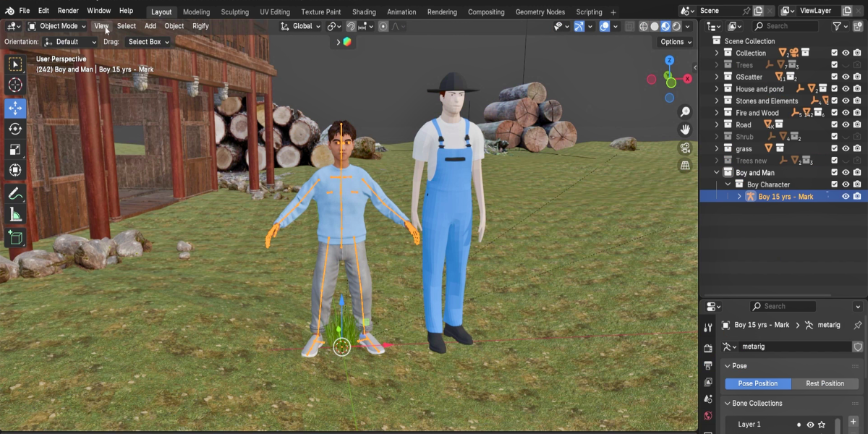Click the Rest Position button
868x434 pixels.
[x=825, y=383]
